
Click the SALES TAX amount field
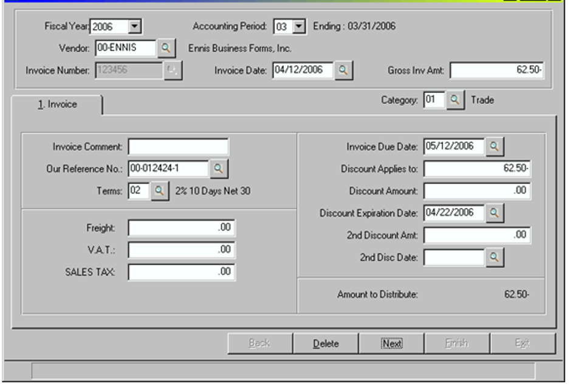pyautogui.click(x=182, y=272)
